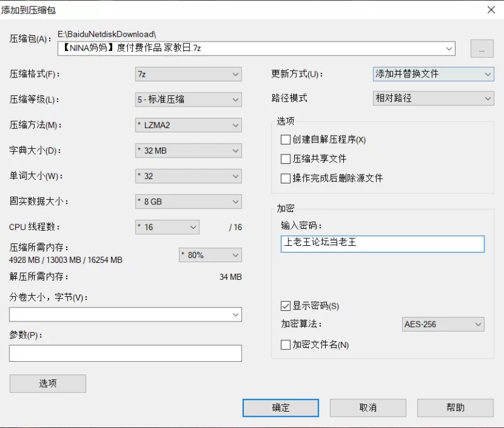The width and height of the screenshot is (504, 428).
Task: Open the path mode (路径模式) dropdown
Action: point(433,98)
